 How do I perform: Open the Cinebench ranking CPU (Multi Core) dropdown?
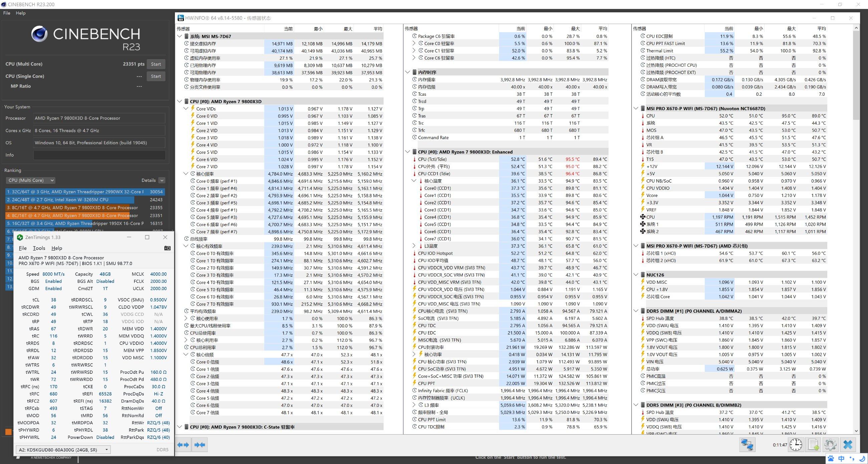tap(30, 180)
